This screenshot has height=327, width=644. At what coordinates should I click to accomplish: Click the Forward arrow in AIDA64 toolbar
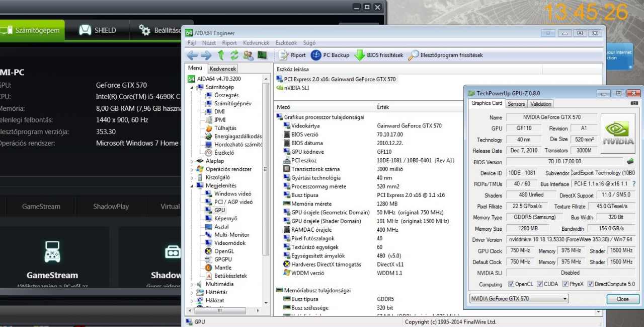coord(206,55)
